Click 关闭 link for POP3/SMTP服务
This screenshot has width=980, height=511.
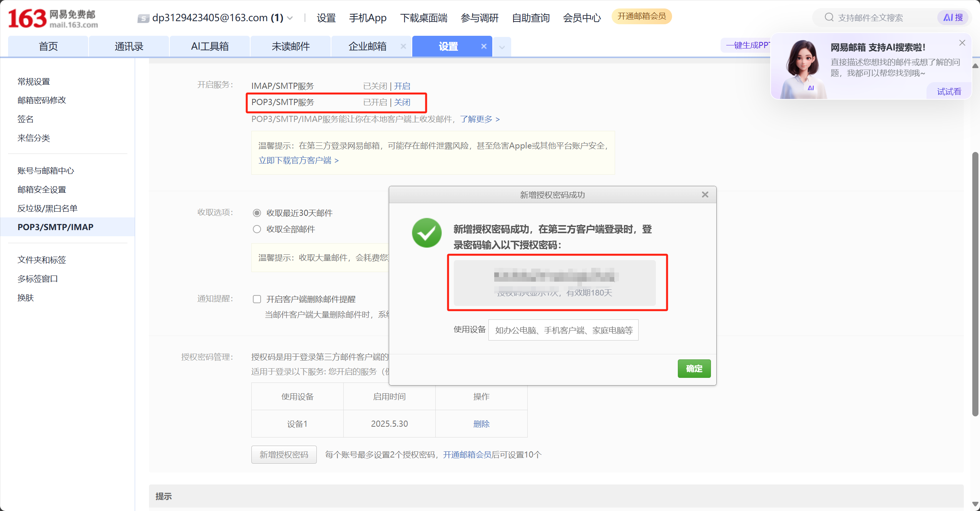click(x=402, y=102)
